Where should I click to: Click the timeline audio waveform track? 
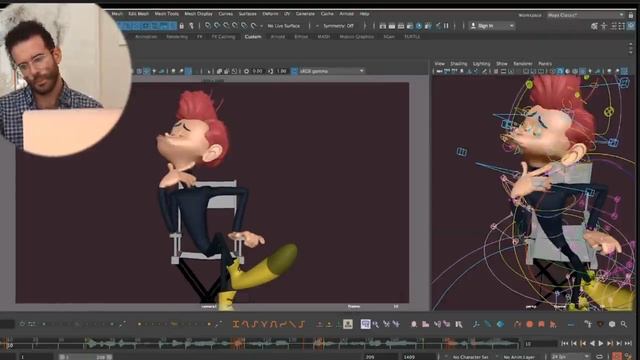[261, 344]
